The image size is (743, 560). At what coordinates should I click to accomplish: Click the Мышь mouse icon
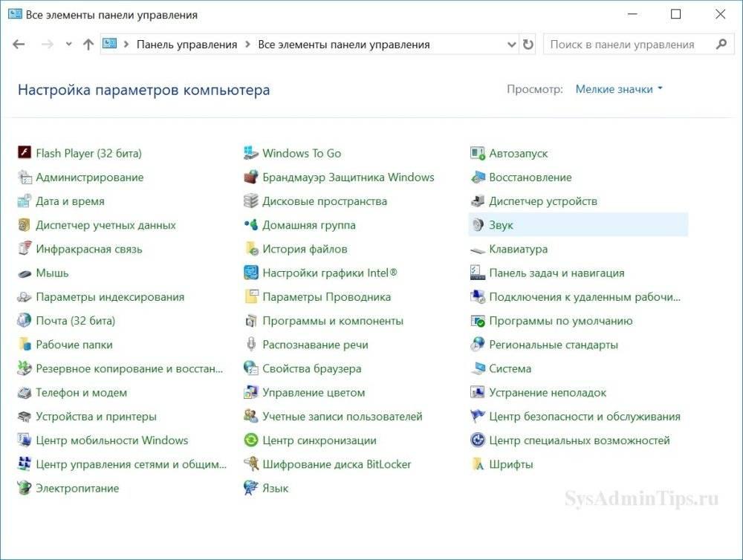tap(25, 273)
